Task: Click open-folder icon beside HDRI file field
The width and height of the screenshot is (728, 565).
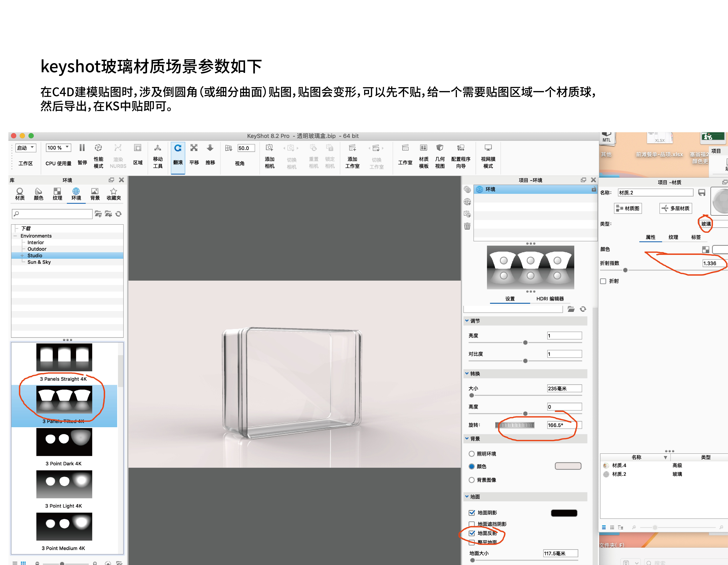Action: (571, 309)
